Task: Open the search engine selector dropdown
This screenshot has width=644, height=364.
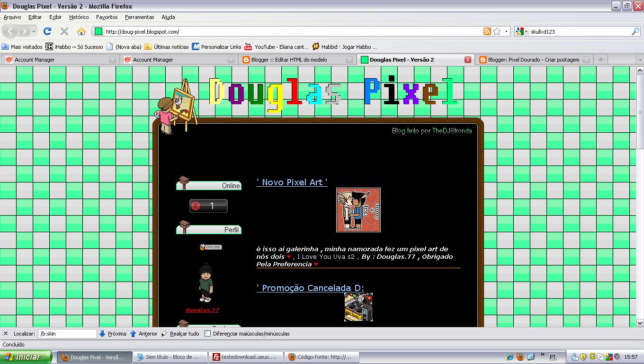Action: tap(520, 32)
